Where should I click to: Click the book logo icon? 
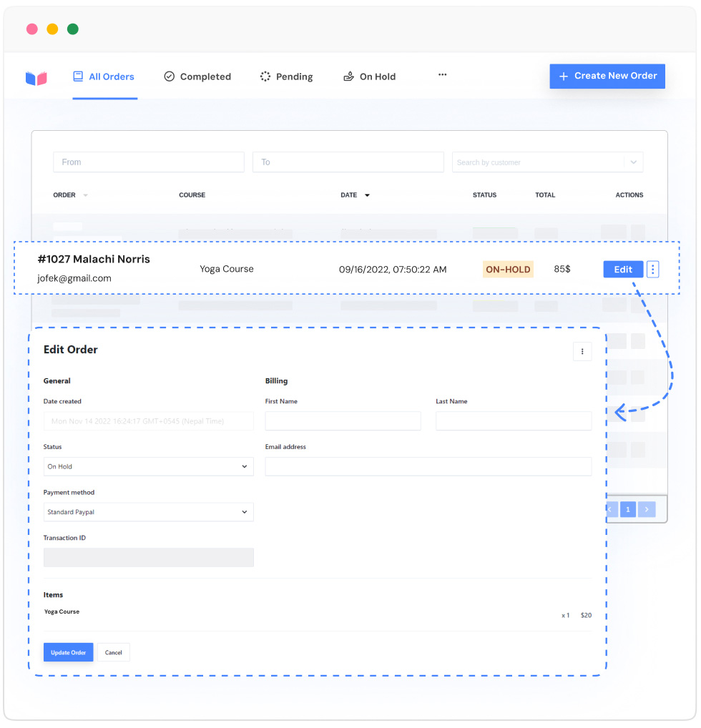[36, 78]
